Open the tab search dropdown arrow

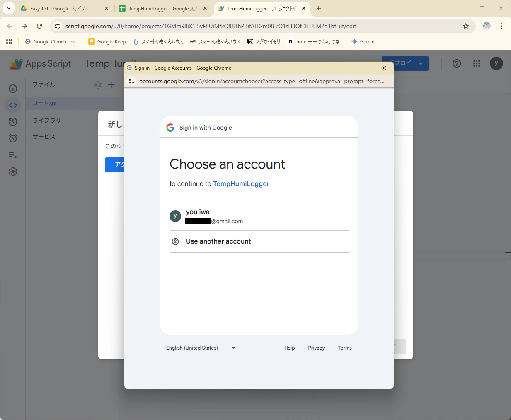click(8, 8)
